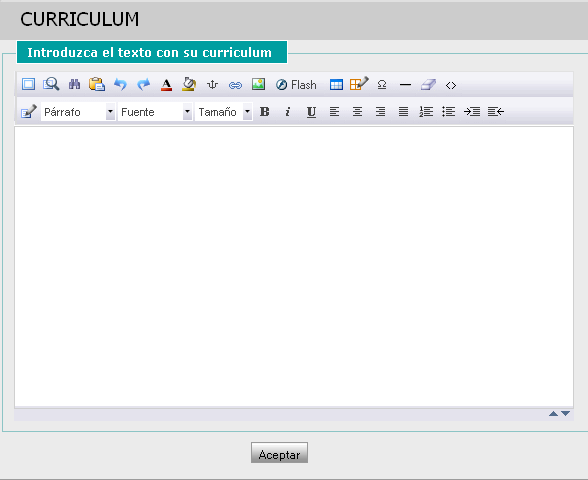Open the Párrafo format dropdown
Screen dimensions: 588x480
coord(78,112)
